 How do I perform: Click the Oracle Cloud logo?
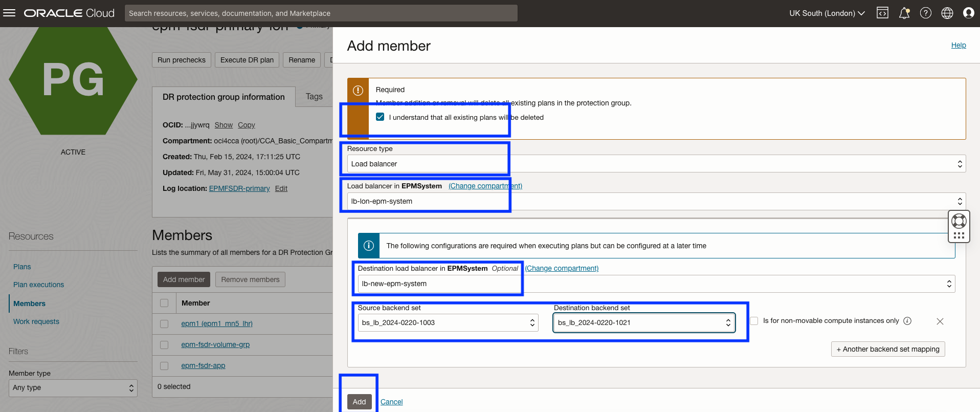click(69, 13)
